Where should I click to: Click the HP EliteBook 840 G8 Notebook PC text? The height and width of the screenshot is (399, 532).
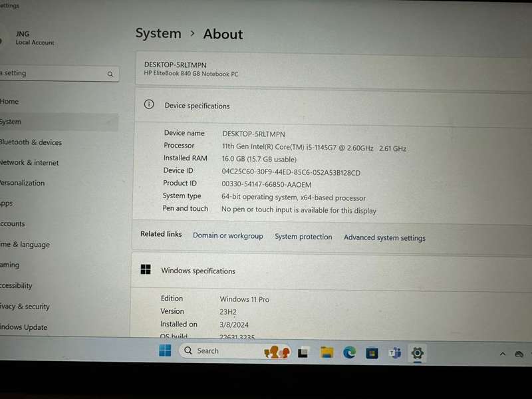point(191,74)
